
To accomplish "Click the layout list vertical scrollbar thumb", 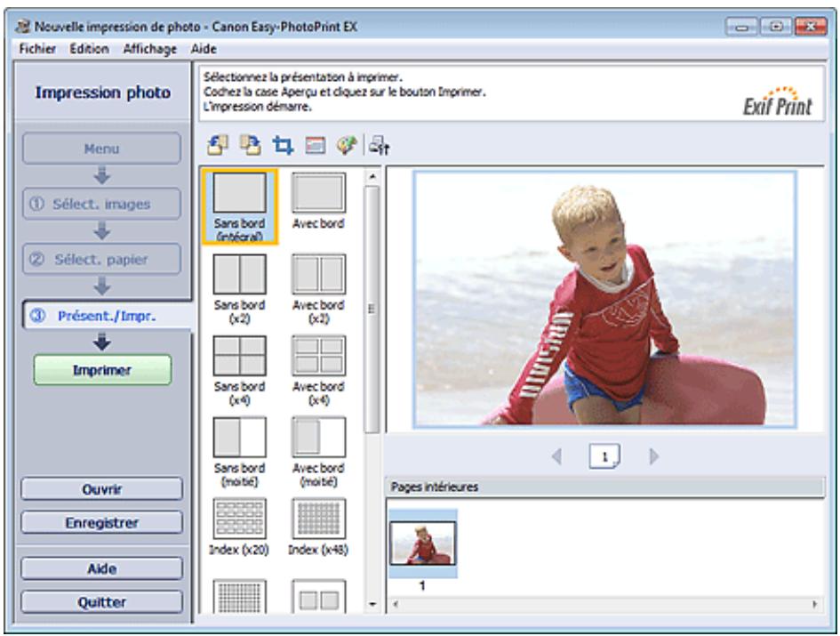I will (372, 309).
